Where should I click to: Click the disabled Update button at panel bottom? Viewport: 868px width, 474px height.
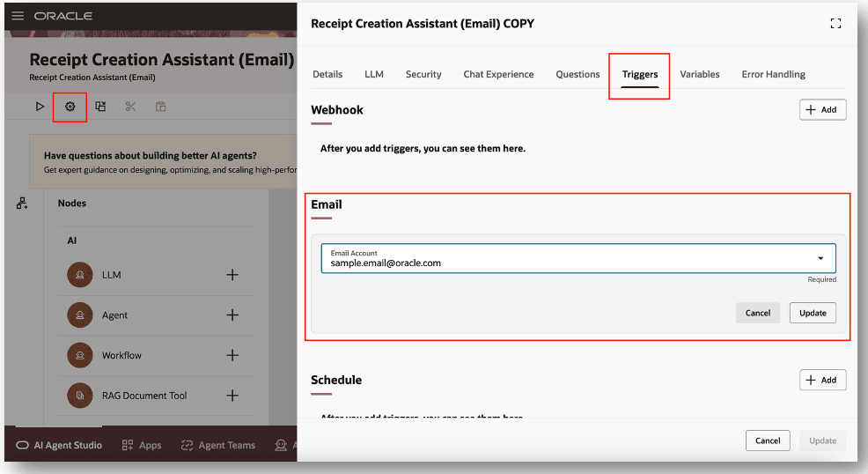tap(822, 441)
